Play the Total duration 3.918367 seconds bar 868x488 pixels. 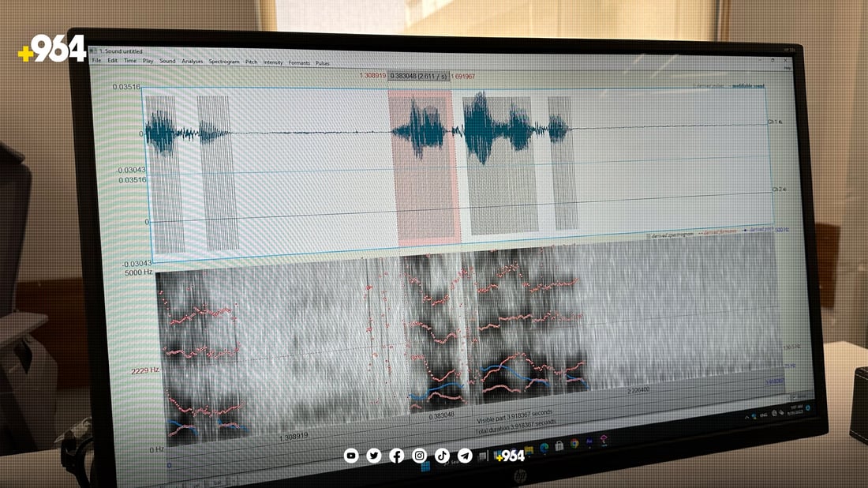(x=514, y=426)
